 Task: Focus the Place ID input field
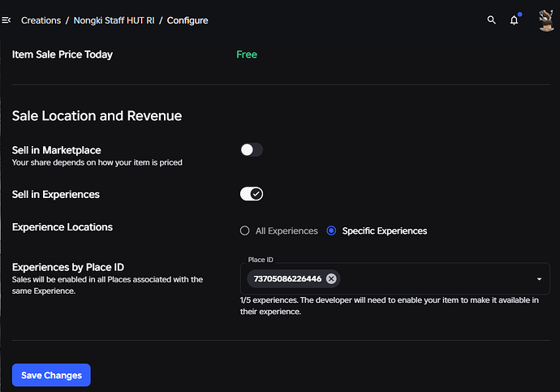coord(394,278)
